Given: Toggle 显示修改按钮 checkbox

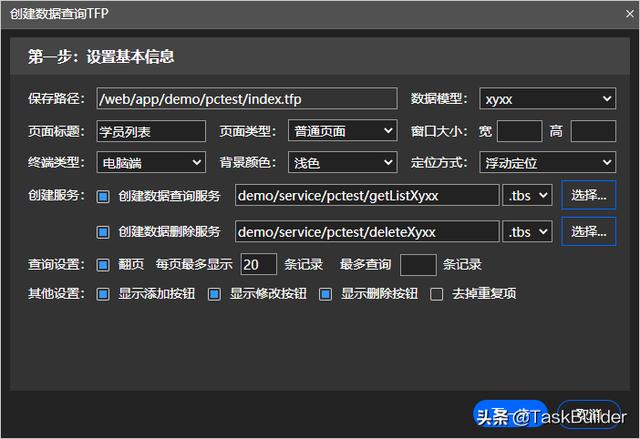Looking at the screenshot, I should click(214, 294).
